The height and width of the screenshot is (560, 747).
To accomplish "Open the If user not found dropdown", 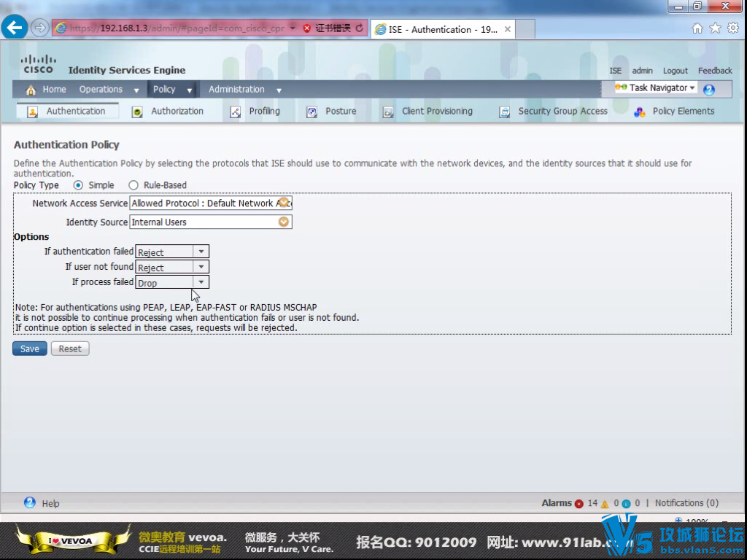I will click(201, 267).
